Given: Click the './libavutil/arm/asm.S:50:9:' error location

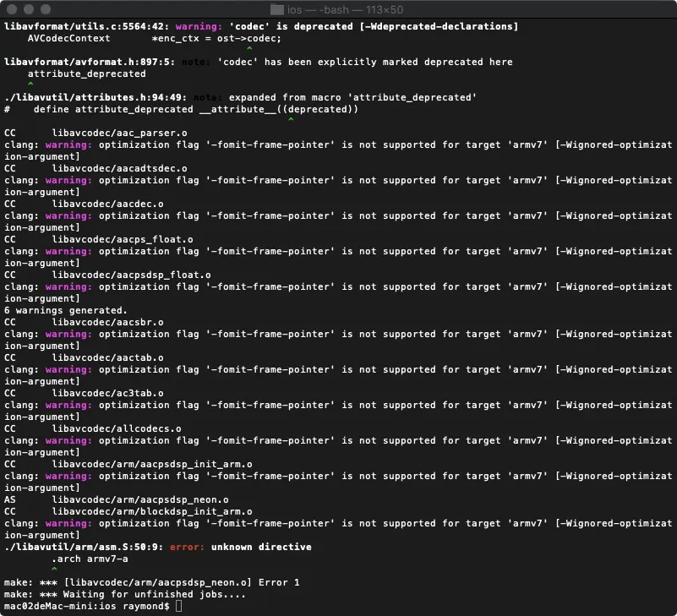Looking at the screenshot, I should 84,547.
